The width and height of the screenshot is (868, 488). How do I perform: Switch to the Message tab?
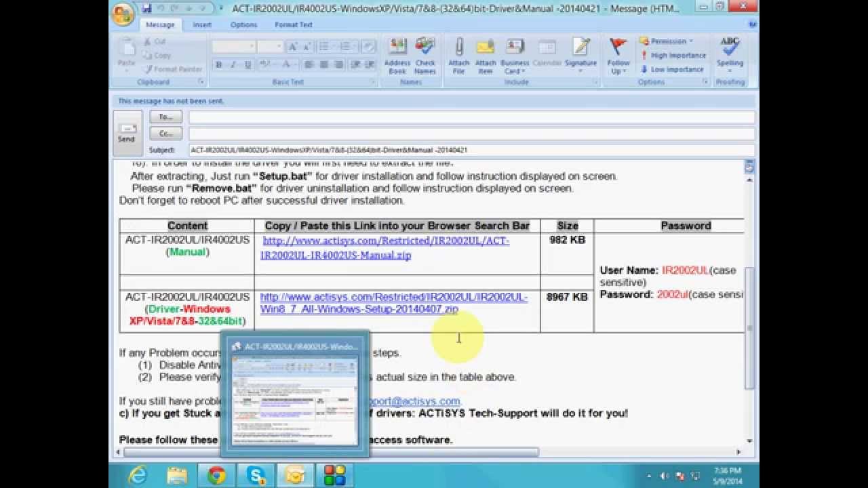click(160, 25)
